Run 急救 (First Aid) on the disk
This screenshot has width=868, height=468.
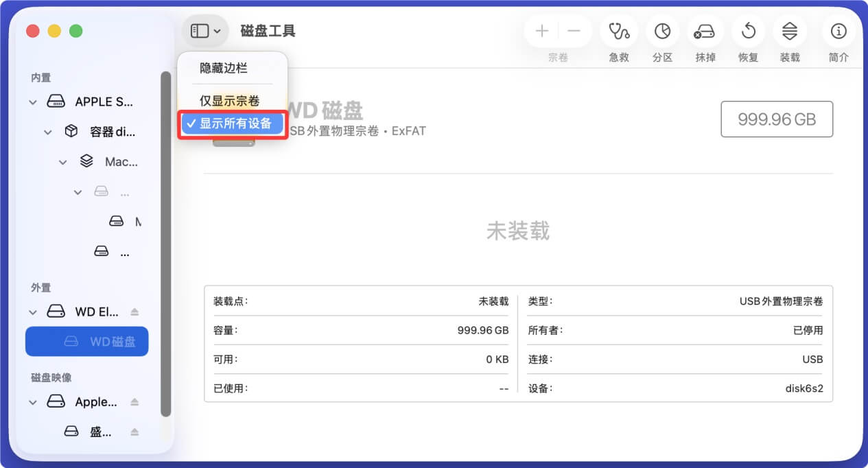pyautogui.click(x=618, y=31)
